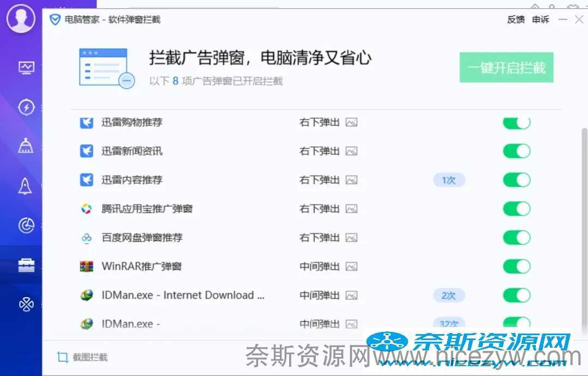Click the 以下 8 项广告弹窗已开启拦截 status text
The height and width of the screenshot is (376, 588).
point(216,81)
